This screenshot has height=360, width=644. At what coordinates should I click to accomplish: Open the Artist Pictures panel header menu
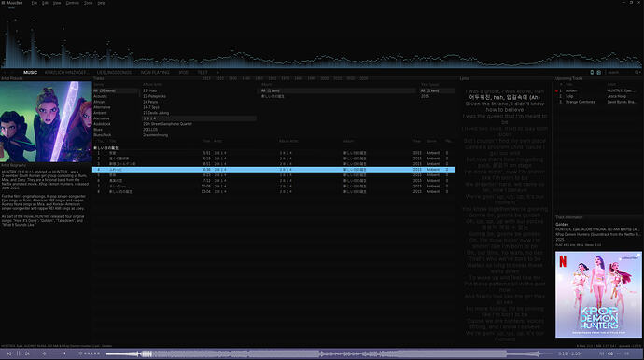[12, 78]
